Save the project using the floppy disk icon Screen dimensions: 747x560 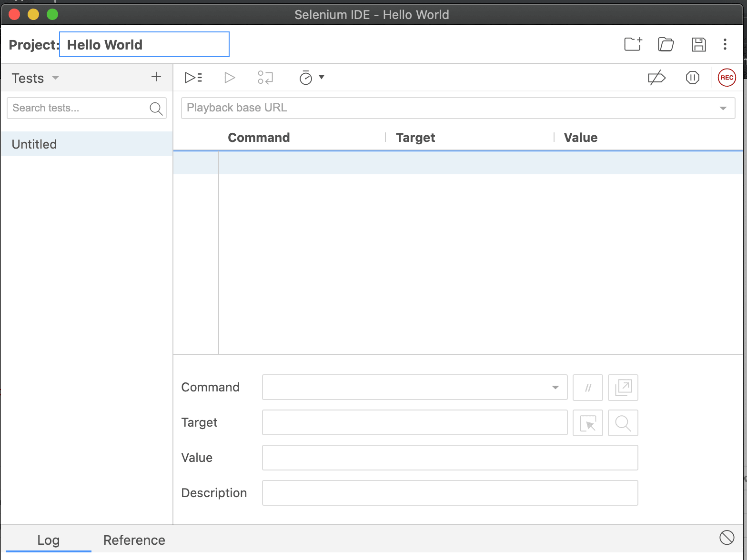(698, 44)
